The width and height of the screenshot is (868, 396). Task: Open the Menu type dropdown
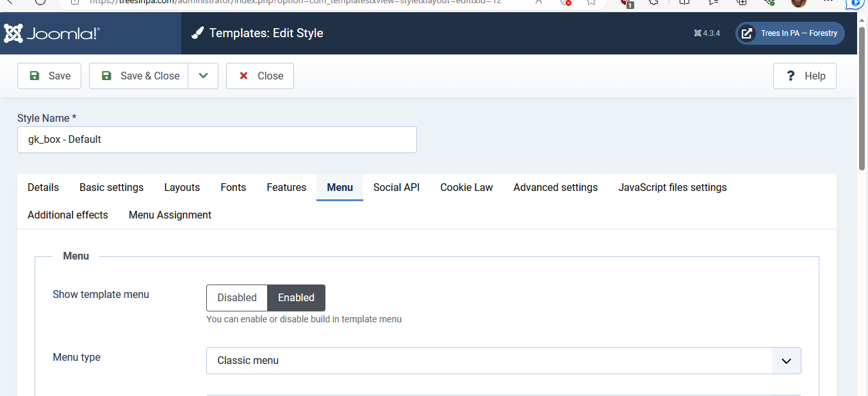click(504, 361)
